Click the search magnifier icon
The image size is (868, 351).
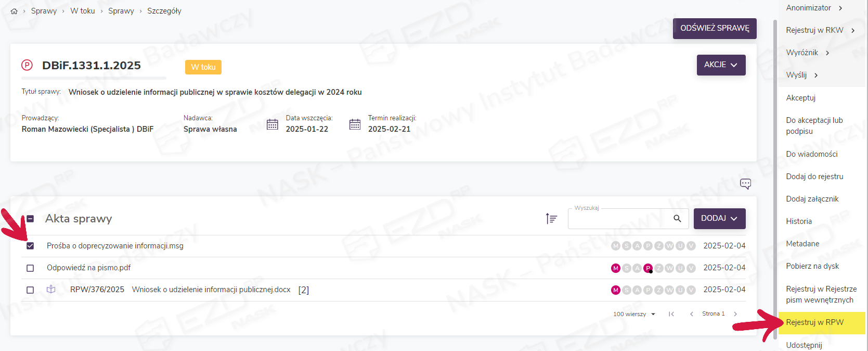[677, 219]
